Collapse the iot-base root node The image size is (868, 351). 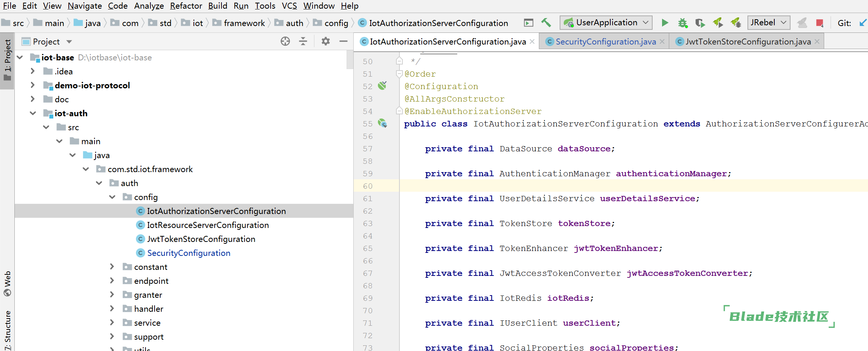pyautogui.click(x=20, y=57)
